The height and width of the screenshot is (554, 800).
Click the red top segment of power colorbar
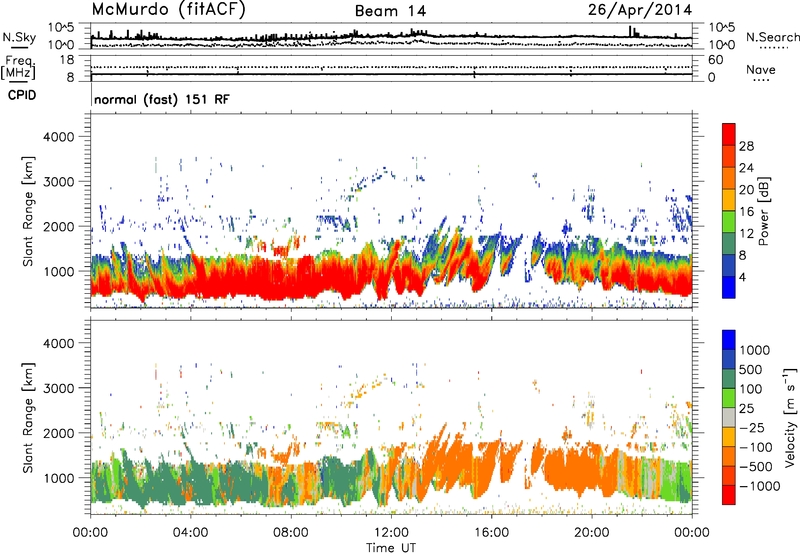point(729,134)
